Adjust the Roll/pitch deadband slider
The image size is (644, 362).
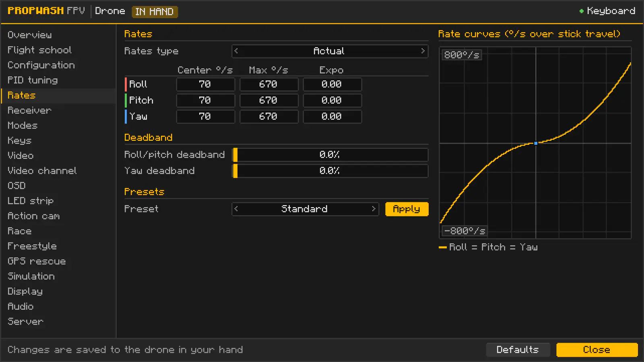click(330, 155)
